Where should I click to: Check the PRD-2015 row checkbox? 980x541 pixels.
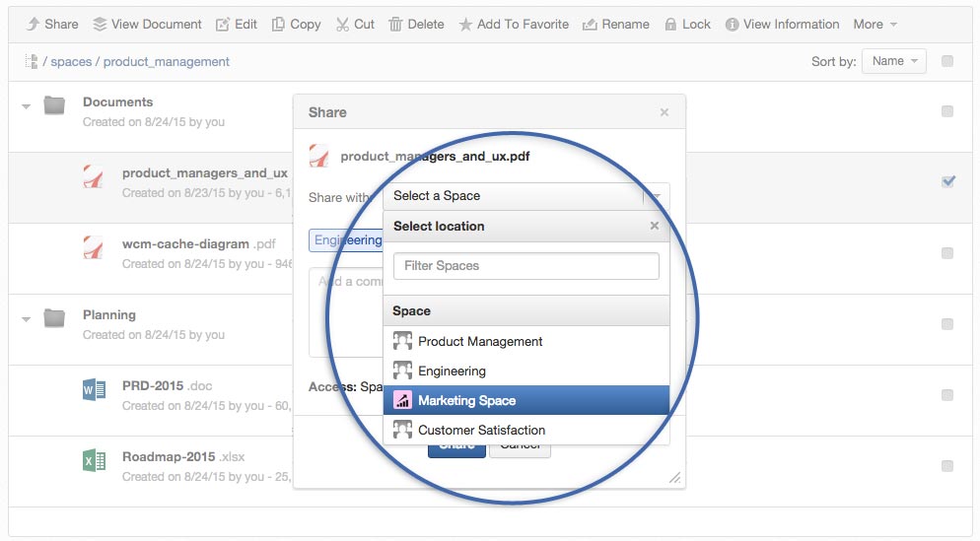pos(947,395)
